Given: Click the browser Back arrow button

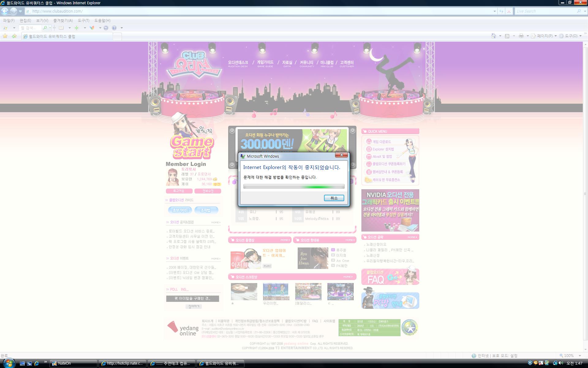Looking at the screenshot, I should (5, 11).
